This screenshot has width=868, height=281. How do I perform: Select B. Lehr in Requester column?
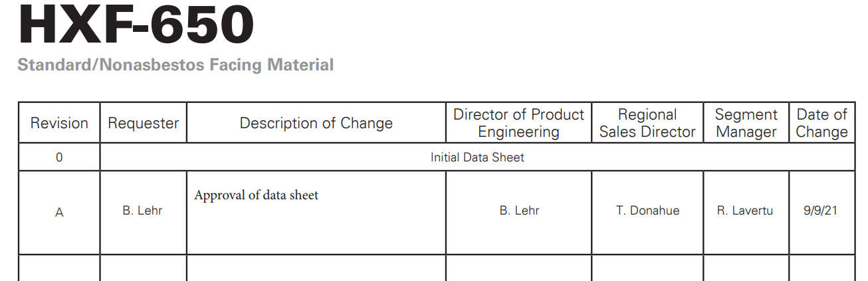[143, 211]
